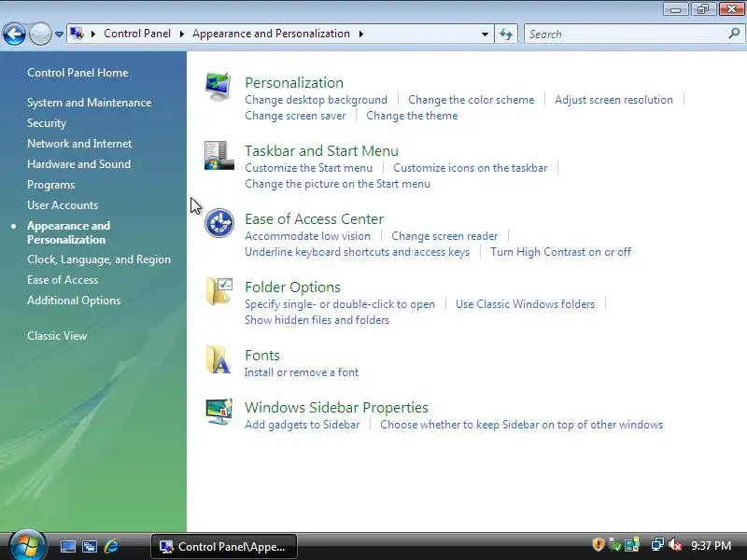Open the Folder Options heading
The height and width of the screenshot is (560, 747).
pyautogui.click(x=292, y=287)
